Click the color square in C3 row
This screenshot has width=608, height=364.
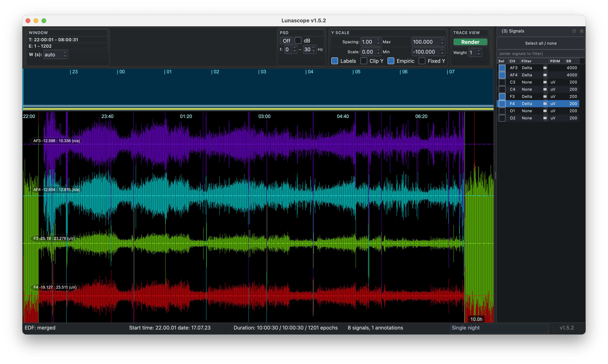(x=545, y=82)
